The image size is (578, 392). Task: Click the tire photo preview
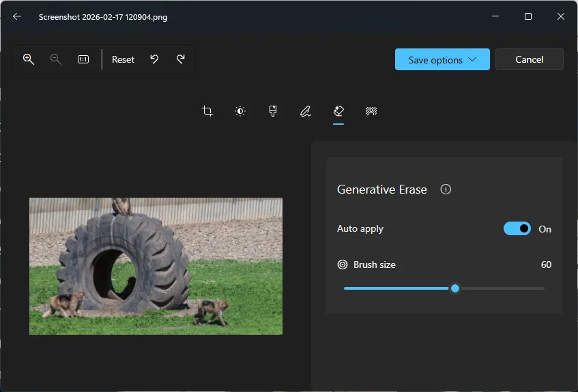156,266
